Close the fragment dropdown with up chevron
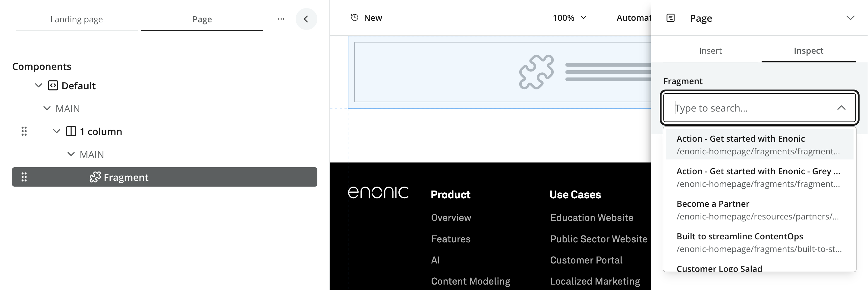Image resolution: width=868 pixels, height=290 pixels. (x=841, y=108)
